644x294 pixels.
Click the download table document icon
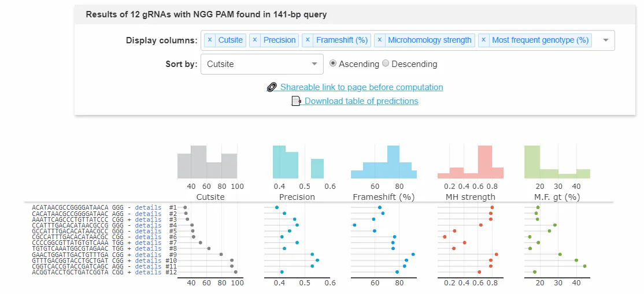tap(297, 101)
